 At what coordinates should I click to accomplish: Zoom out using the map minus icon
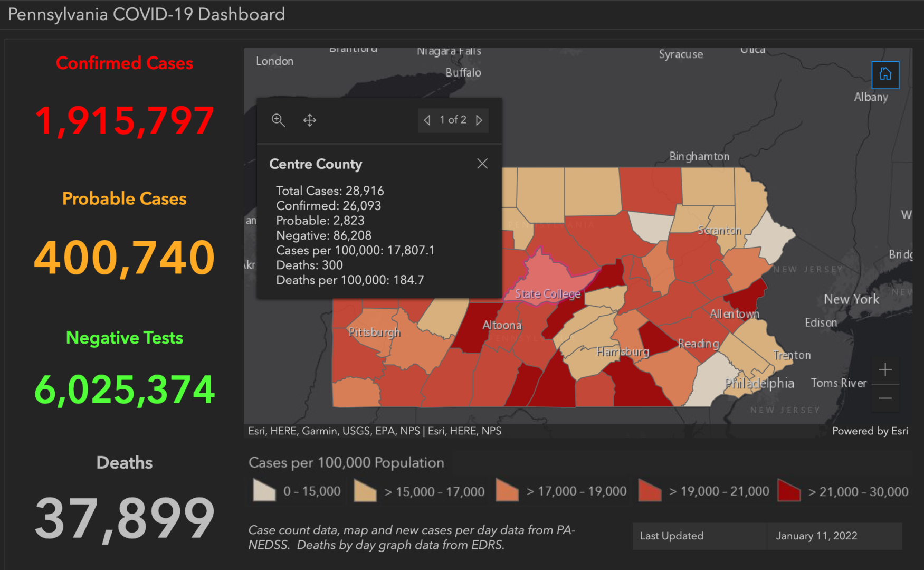tap(885, 398)
